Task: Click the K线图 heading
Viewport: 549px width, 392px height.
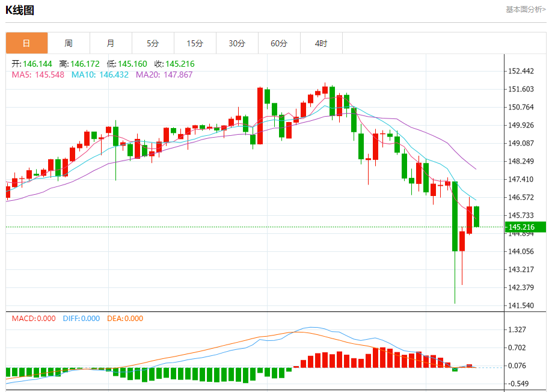Action: point(20,10)
